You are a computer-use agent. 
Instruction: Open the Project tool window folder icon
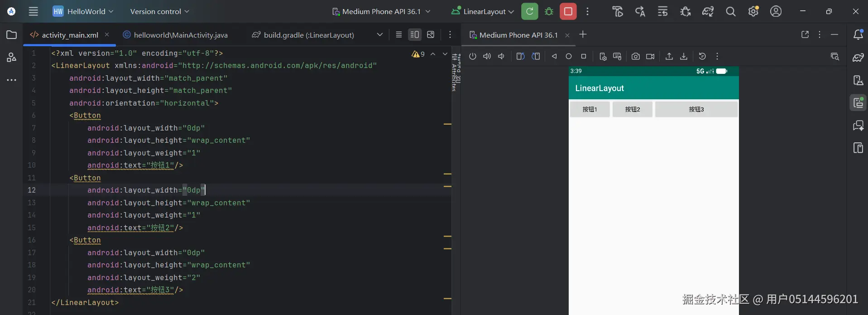tap(11, 35)
